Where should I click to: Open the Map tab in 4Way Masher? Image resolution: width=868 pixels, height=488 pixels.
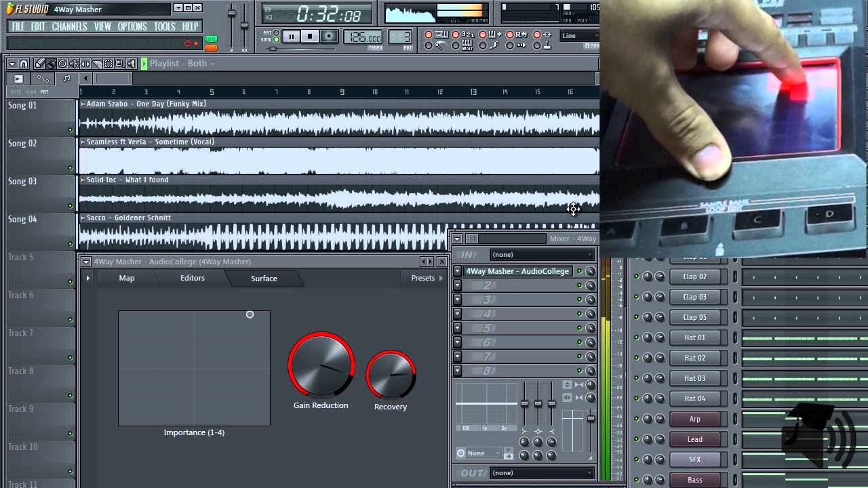127,278
